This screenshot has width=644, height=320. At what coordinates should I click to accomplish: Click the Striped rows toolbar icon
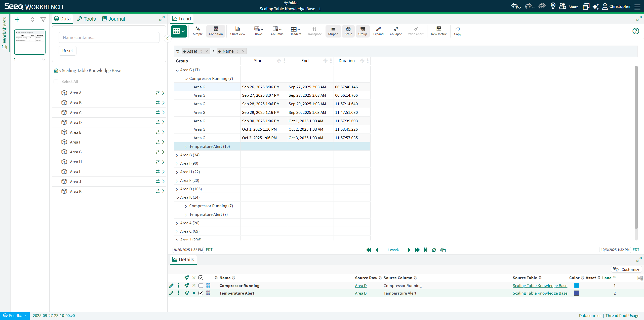(x=333, y=31)
